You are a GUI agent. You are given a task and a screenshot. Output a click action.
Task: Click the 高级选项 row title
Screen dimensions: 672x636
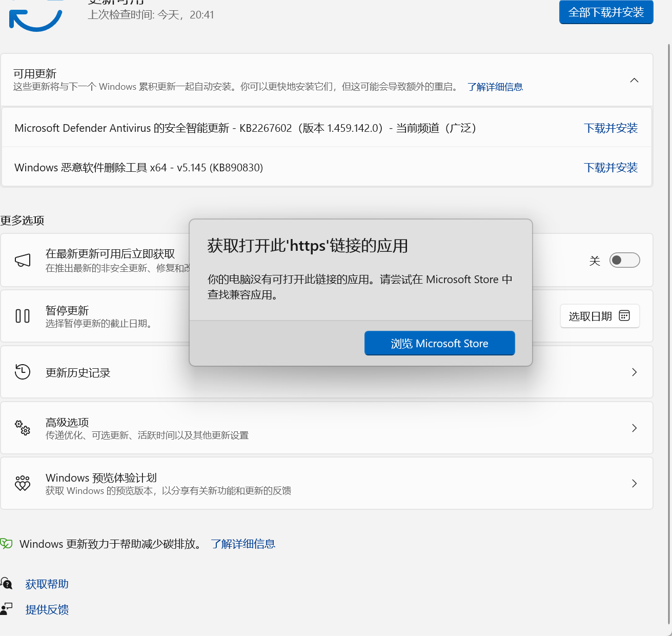click(x=67, y=422)
